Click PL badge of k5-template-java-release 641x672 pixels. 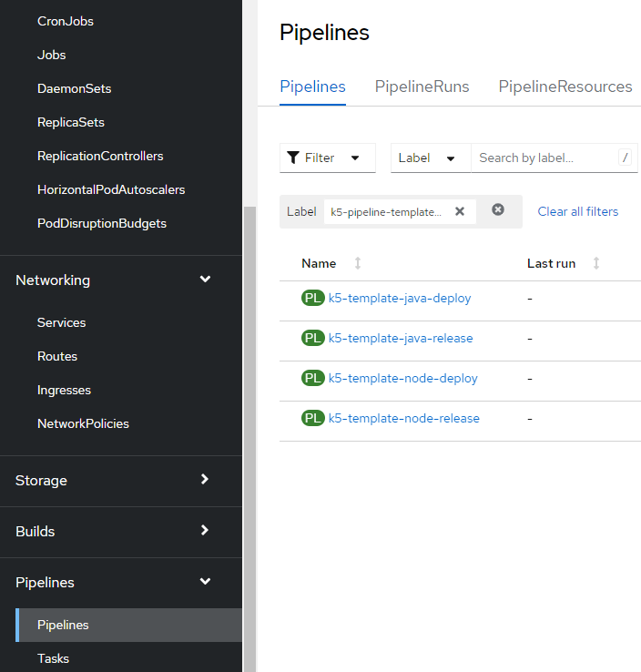[313, 338]
